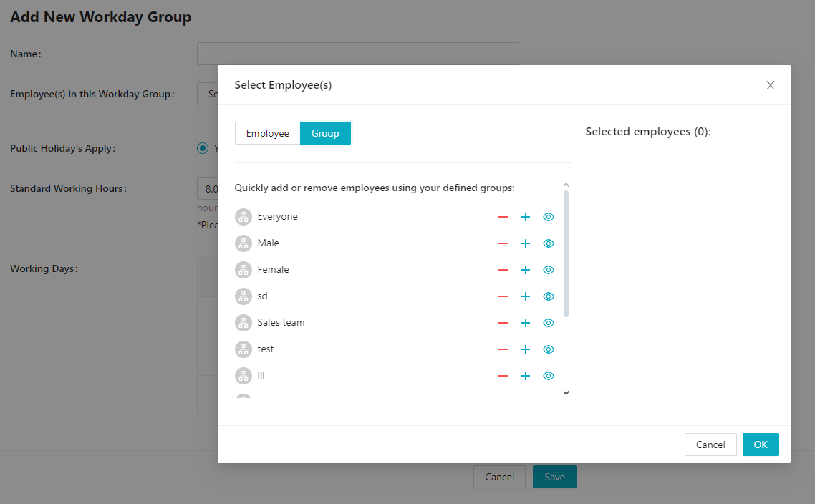This screenshot has height=504, width=815.
Task: Click Cancel on the Workday Group page
Action: (x=499, y=477)
